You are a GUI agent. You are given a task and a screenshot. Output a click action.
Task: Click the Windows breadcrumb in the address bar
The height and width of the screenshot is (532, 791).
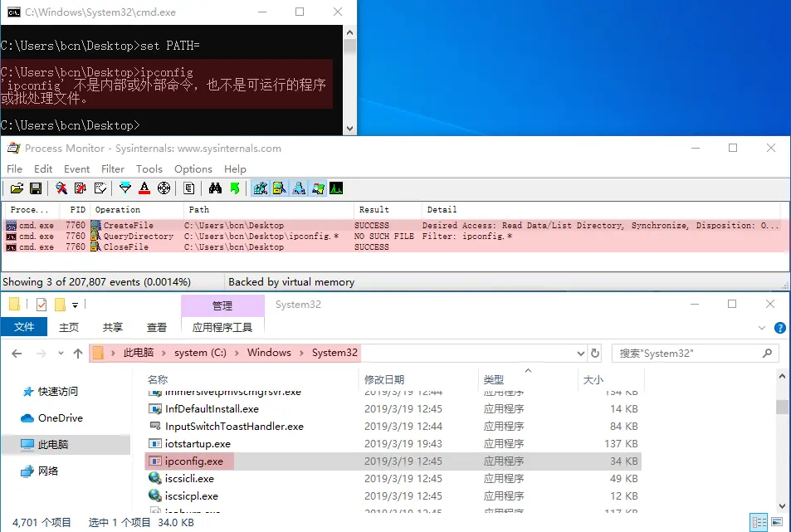pyautogui.click(x=268, y=353)
